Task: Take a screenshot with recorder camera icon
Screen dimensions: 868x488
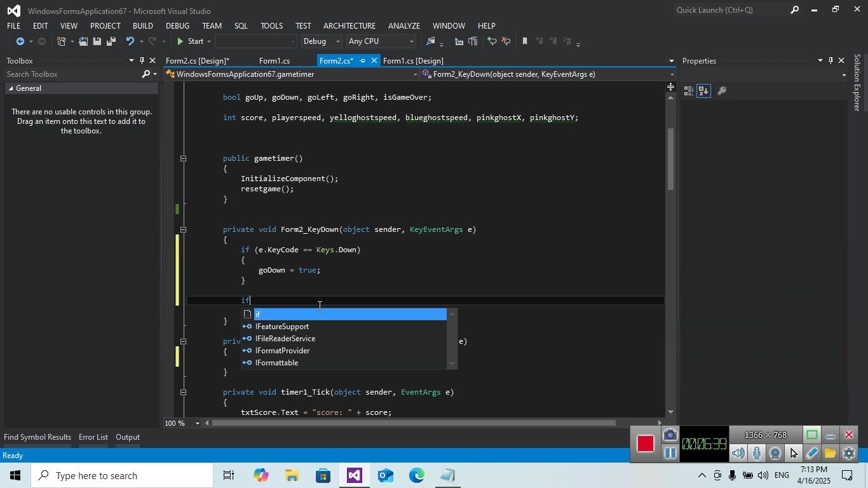Action: tap(670, 435)
